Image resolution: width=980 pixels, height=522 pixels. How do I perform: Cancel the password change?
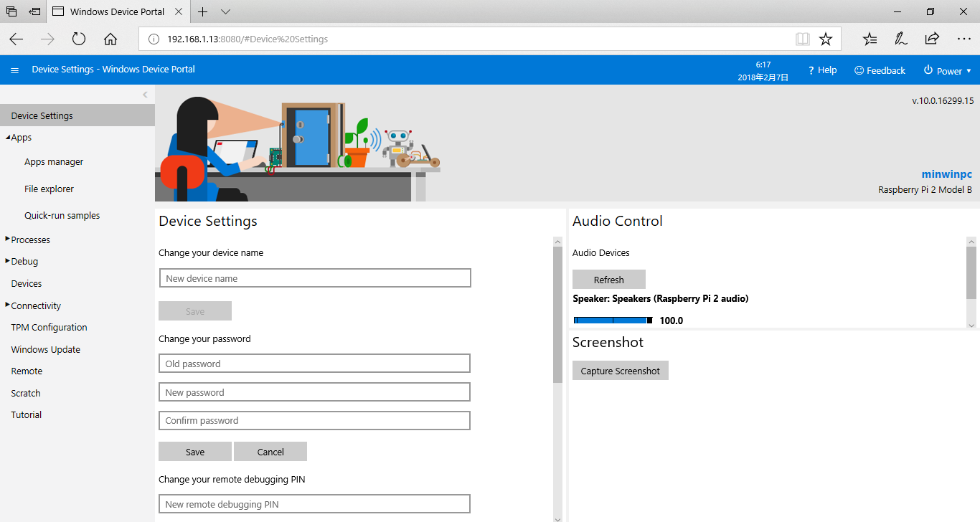tap(270, 452)
